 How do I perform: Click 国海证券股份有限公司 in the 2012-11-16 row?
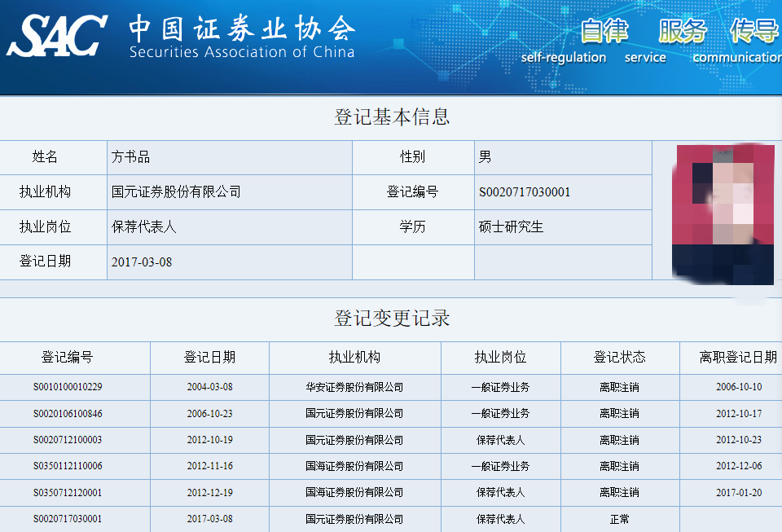pyautogui.click(x=354, y=466)
